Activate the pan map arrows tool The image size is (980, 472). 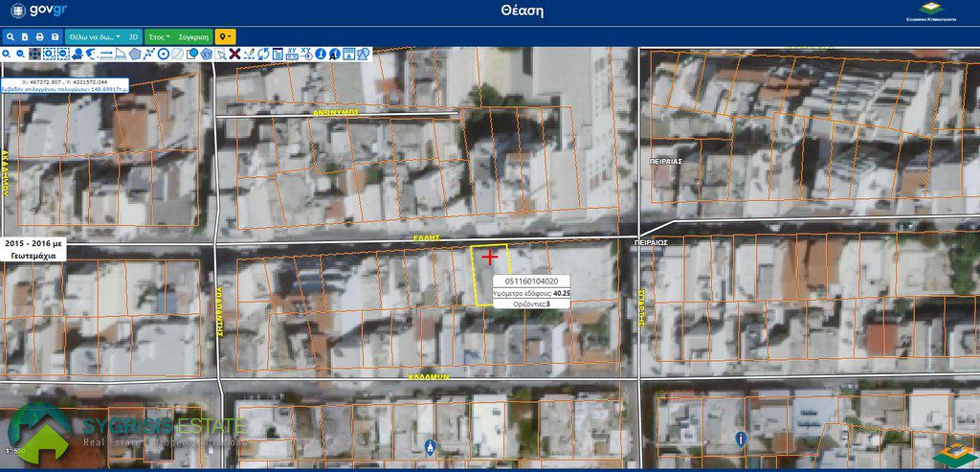[x=35, y=55]
